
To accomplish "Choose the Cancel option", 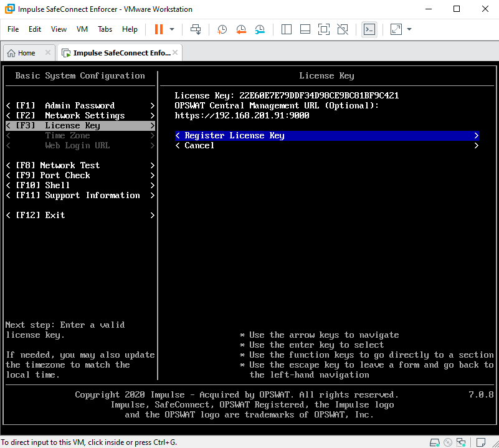I will tap(327, 145).
